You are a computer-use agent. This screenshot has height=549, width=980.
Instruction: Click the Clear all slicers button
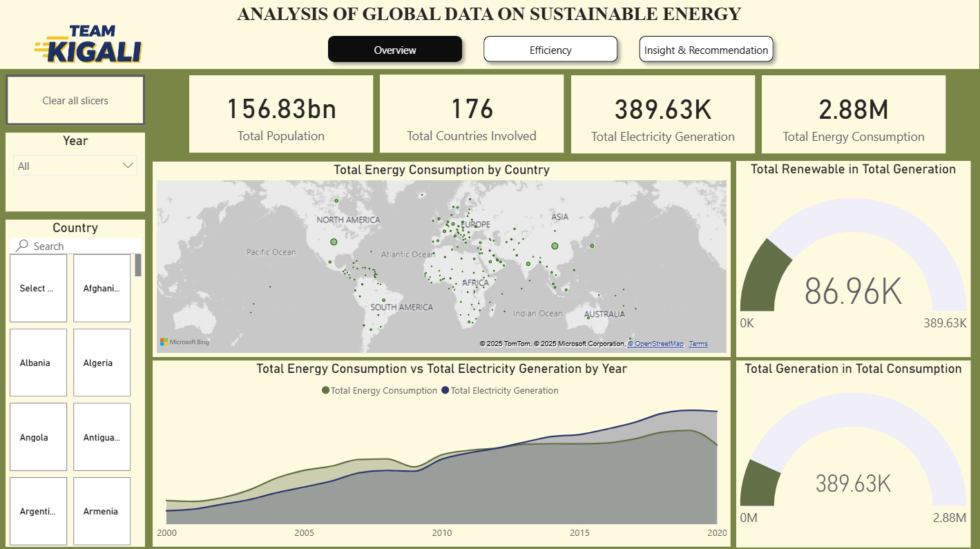[x=75, y=100]
